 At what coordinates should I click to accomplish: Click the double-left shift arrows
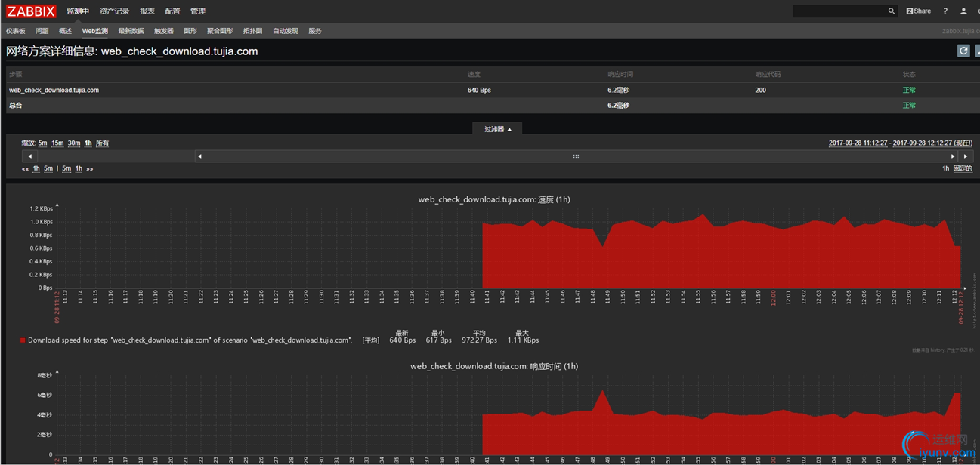coord(25,169)
